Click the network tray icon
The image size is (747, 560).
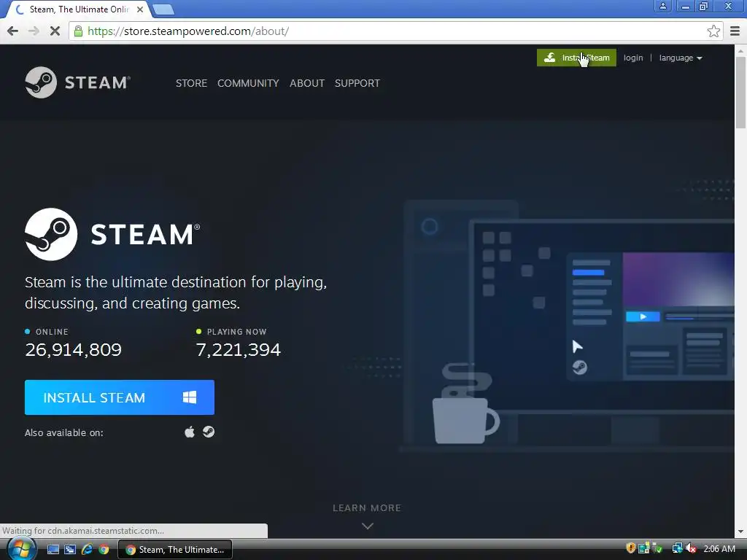(x=676, y=548)
